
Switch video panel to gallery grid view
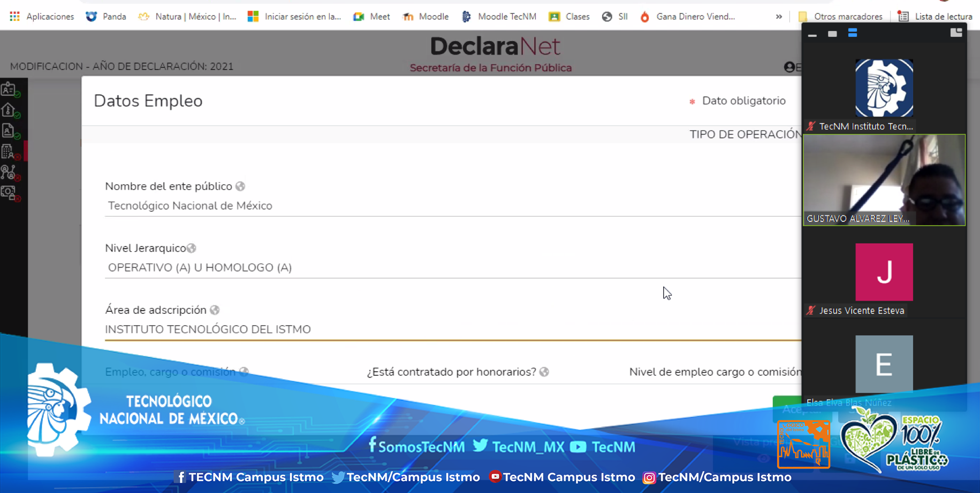[956, 33]
